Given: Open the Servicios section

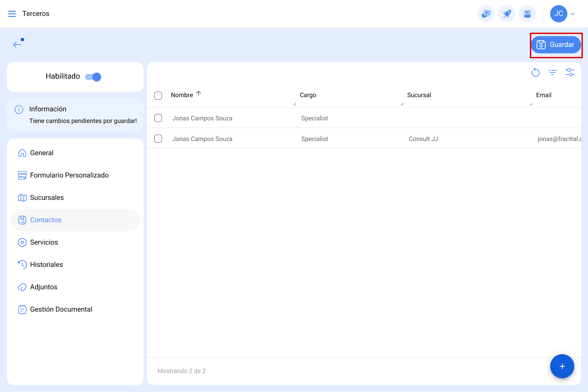Looking at the screenshot, I should pos(75,242).
